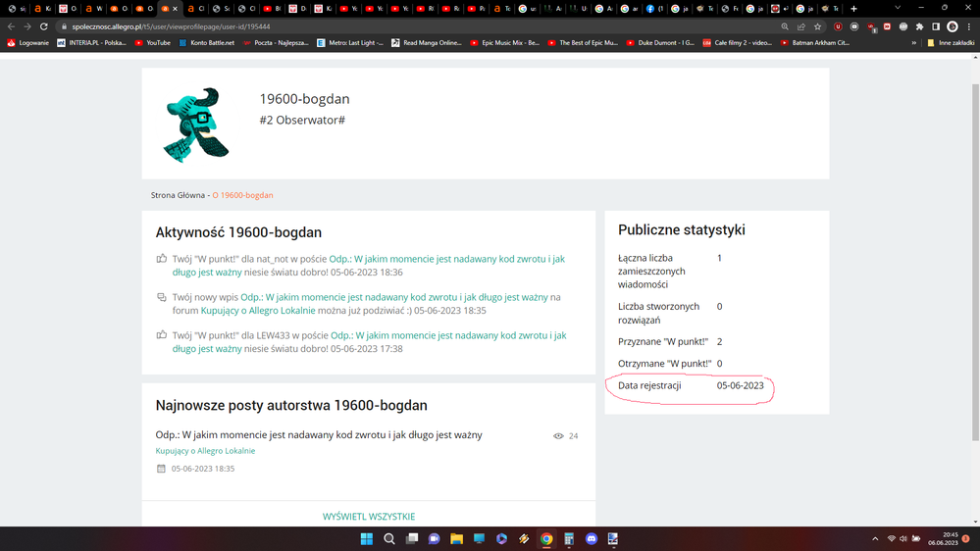Open Odp. link in new wpis activity

pos(394,297)
